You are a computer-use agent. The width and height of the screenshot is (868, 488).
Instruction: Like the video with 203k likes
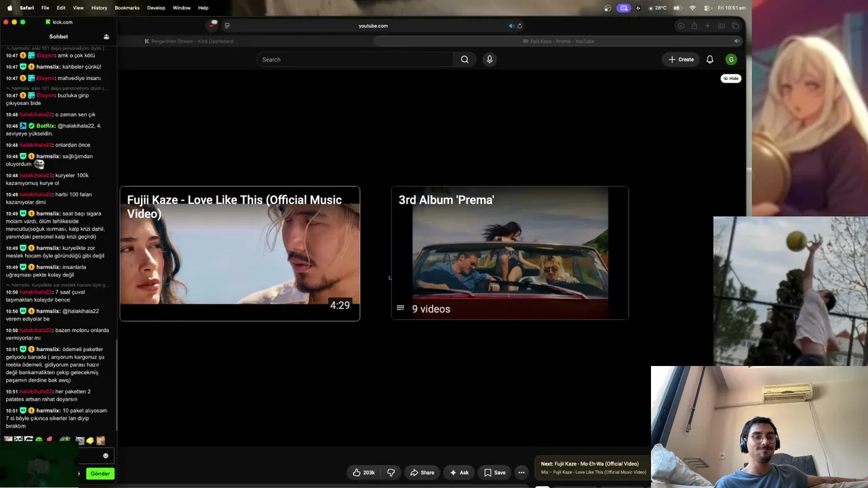[363, 472]
